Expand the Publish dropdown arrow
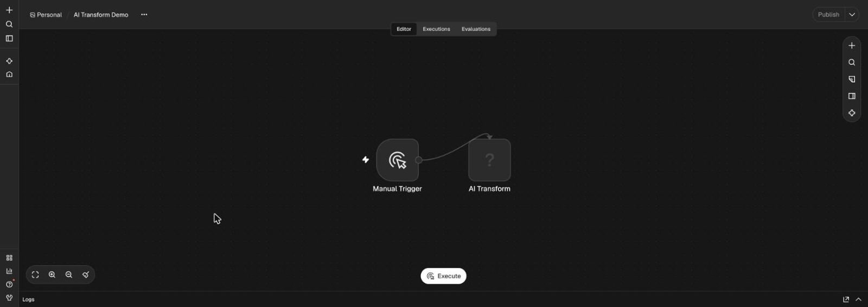 tap(852, 15)
